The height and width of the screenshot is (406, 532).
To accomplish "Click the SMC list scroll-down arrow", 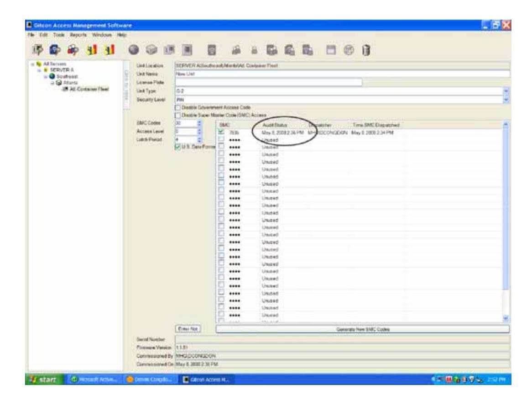I will [x=506, y=318].
